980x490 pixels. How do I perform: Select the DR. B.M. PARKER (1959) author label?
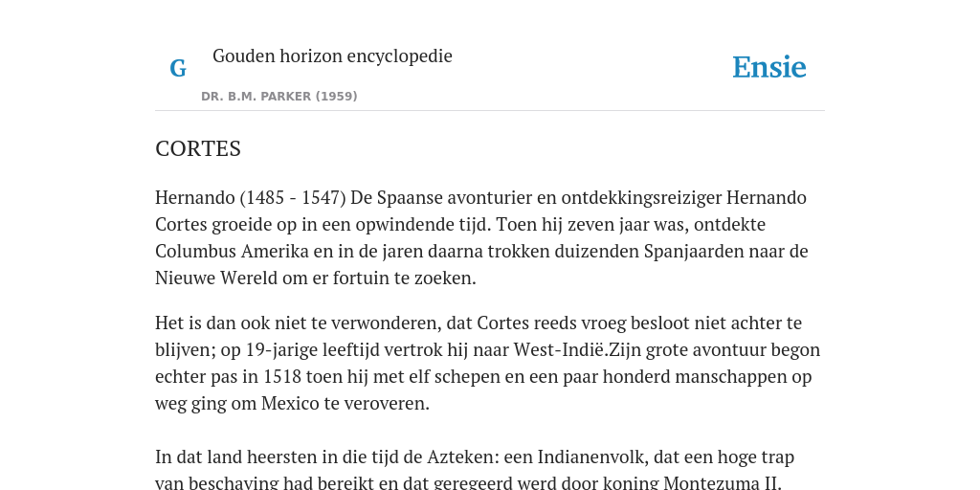tap(279, 97)
